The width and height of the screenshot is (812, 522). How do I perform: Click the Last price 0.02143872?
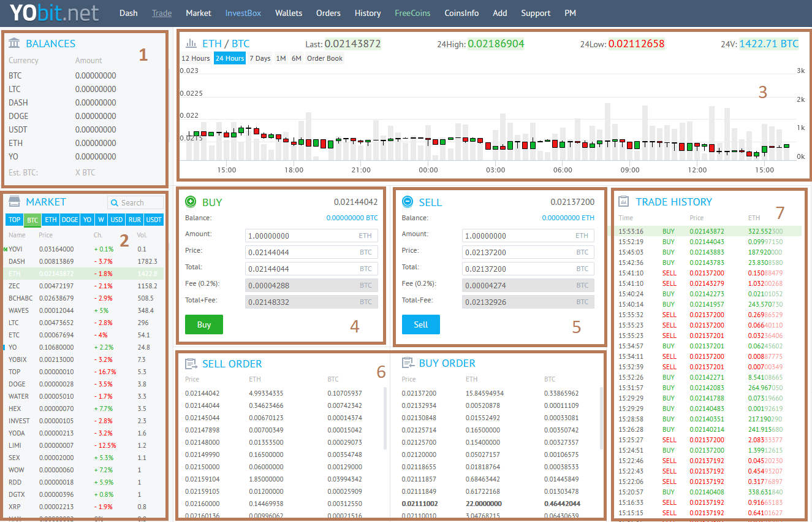click(x=352, y=44)
